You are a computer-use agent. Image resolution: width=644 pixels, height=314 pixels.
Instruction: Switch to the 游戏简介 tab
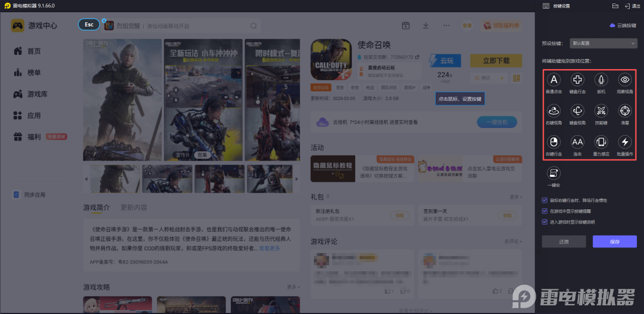(97, 207)
